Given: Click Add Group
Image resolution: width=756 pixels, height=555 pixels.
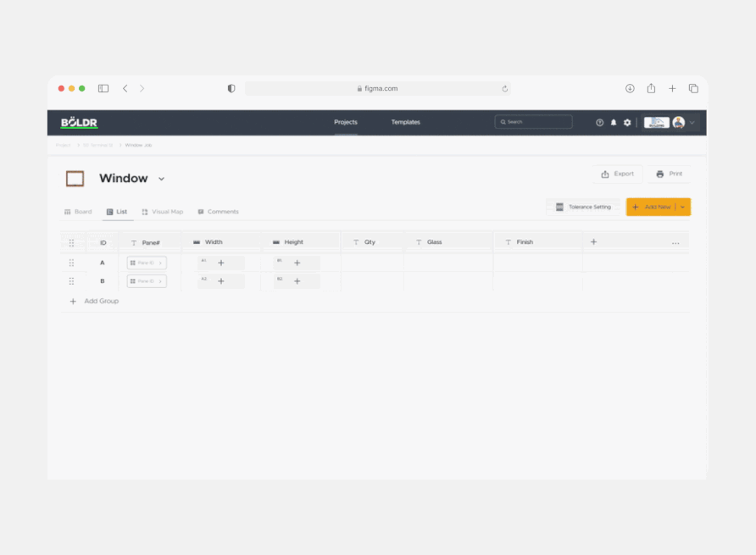Looking at the screenshot, I should click(95, 302).
